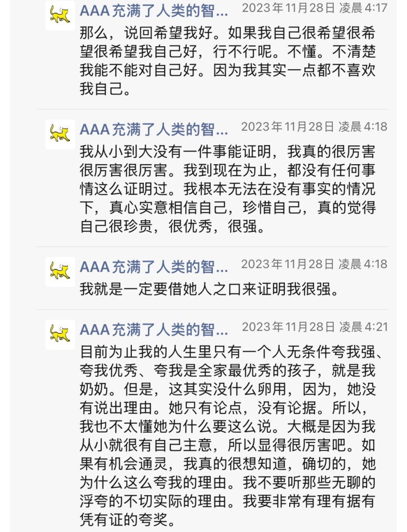Click the sender name on the 4:21 message
The height and width of the screenshot is (532, 407).
(x=154, y=328)
